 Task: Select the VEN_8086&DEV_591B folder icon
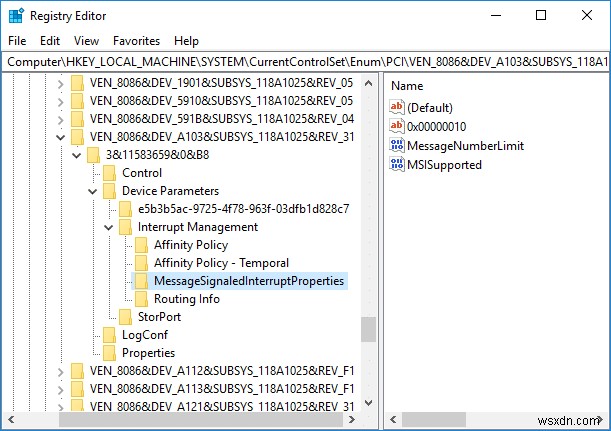click(x=77, y=119)
